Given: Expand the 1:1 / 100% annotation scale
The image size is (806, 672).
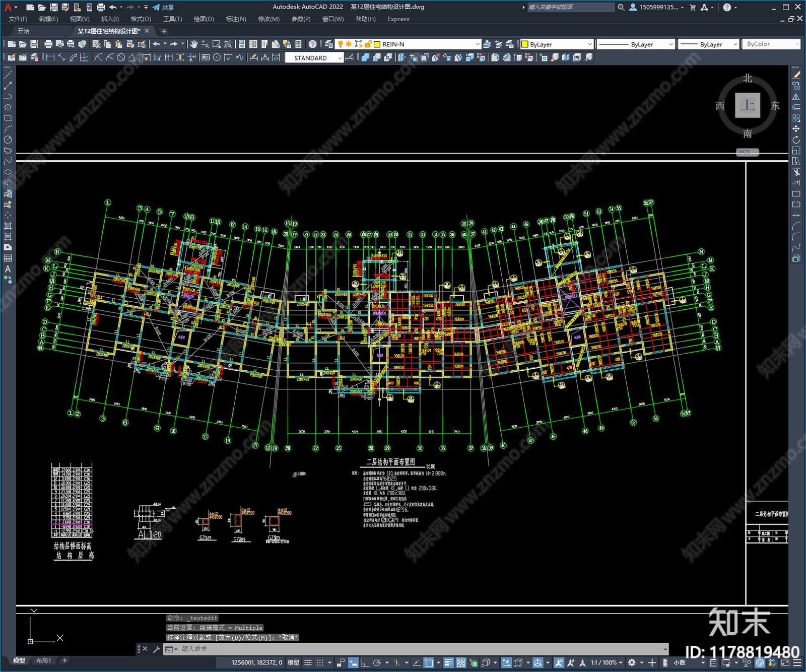Looking at the screenshot, I should pos(607,662).
